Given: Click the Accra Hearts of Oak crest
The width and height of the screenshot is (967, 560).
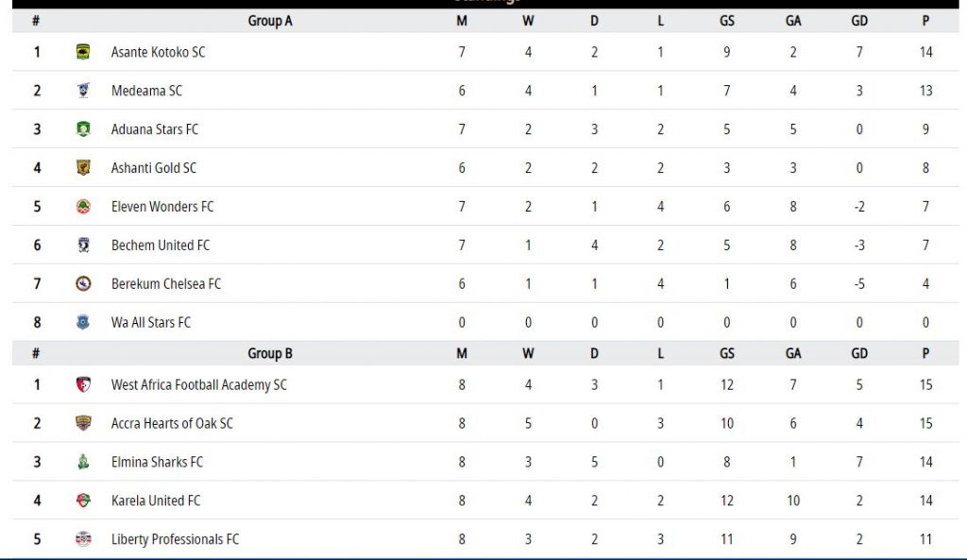Looking at the screenshot, I should pos(83,423).
